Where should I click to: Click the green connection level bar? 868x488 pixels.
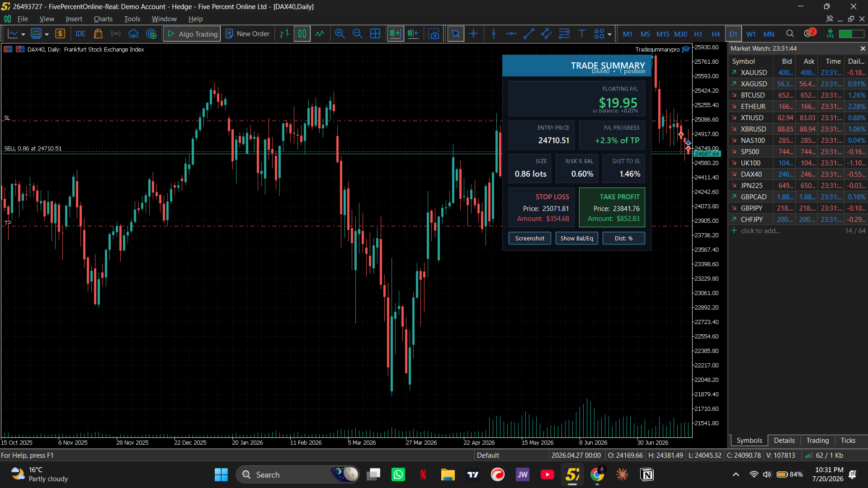point(852,34)
